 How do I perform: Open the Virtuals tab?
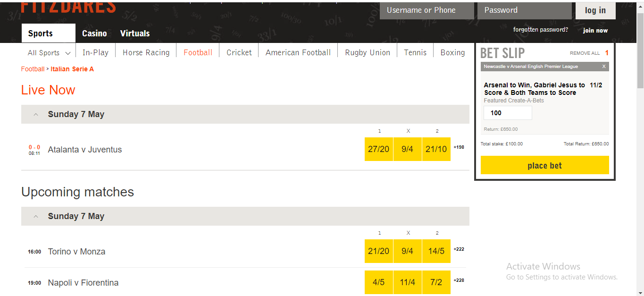[135, 34]
